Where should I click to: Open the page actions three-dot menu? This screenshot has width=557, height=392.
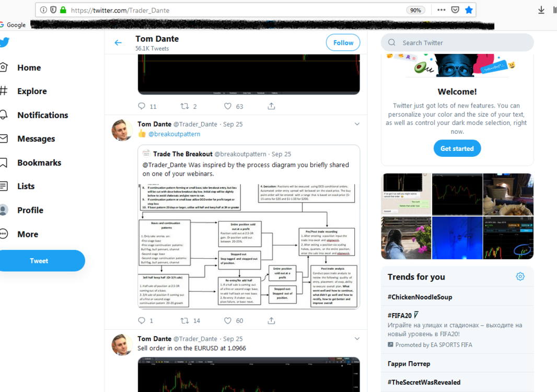441,10
